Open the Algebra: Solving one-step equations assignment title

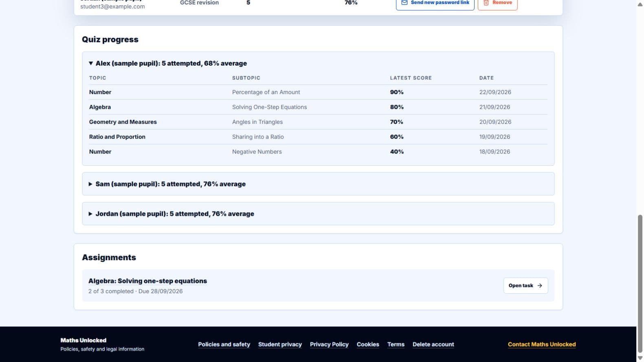tap(147, 281)
